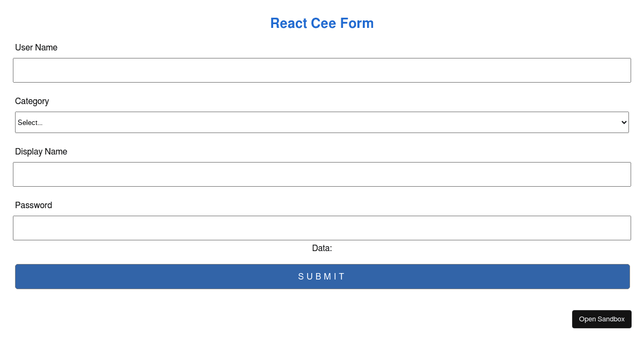The height and width of the screenshot is (338, 644).
Task: Click Open Sandbox in the bottom corner
Action: [x=602, y=319]
